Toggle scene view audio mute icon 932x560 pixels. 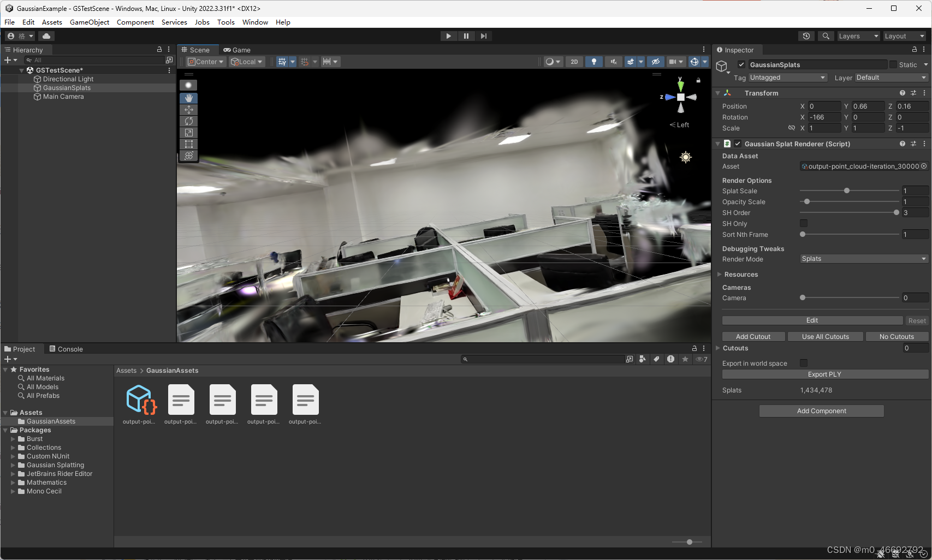(613, 61)
